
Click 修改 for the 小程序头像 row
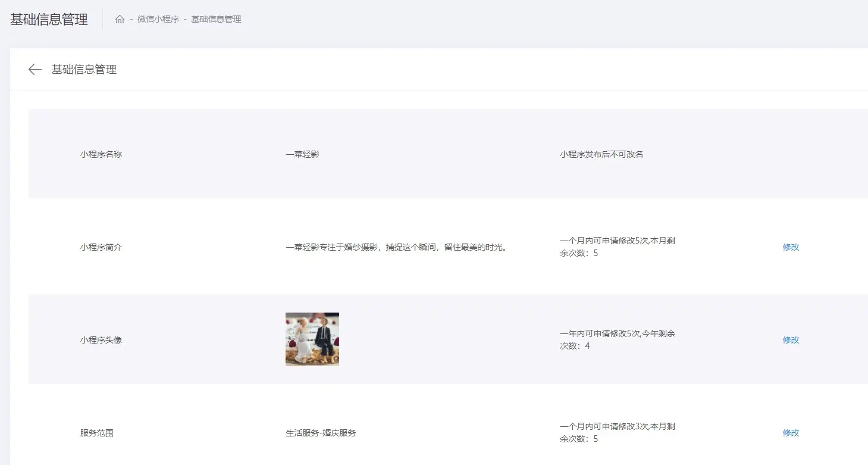pos(791,340)
